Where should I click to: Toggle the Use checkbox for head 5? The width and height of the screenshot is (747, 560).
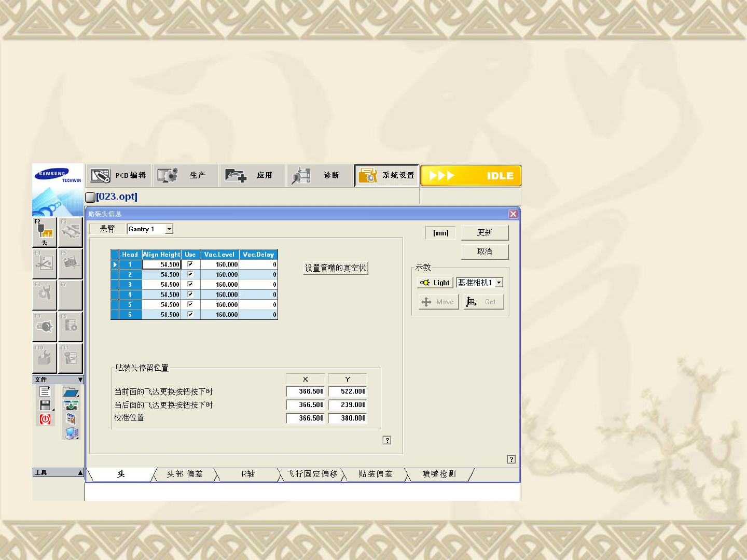point(190,304)
